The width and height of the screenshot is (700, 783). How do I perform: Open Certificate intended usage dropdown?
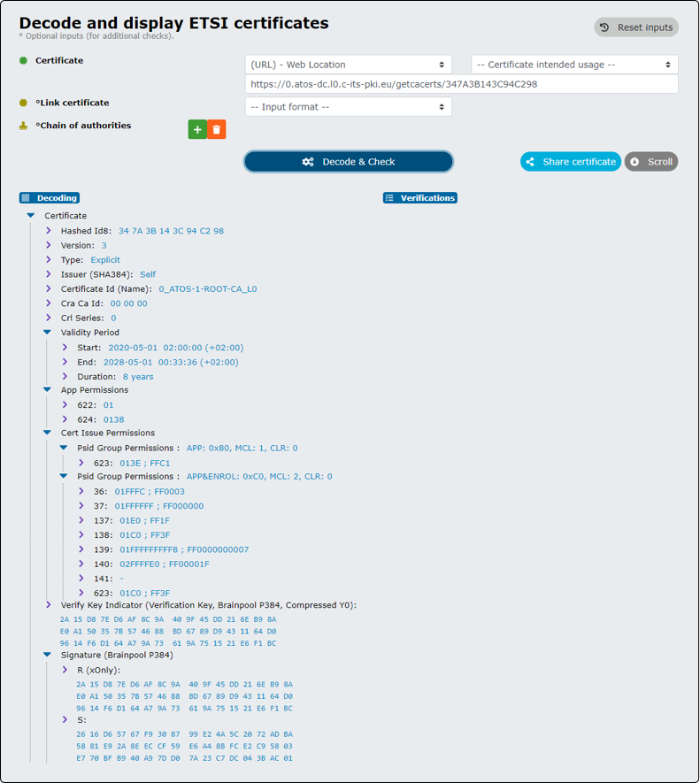coord(574,65)
